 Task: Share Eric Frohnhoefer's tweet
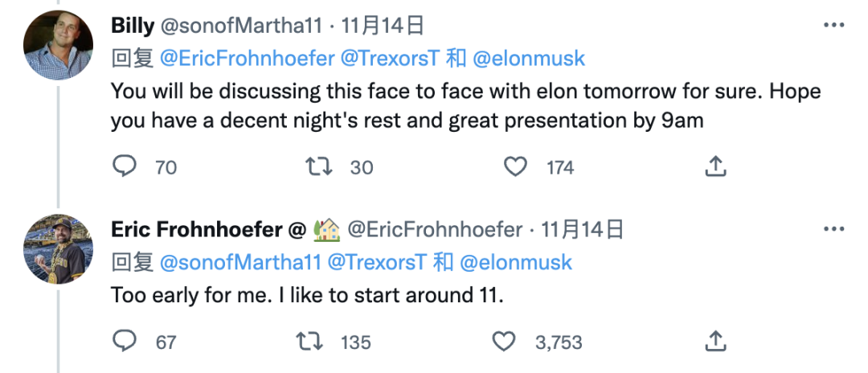(715, 342)
